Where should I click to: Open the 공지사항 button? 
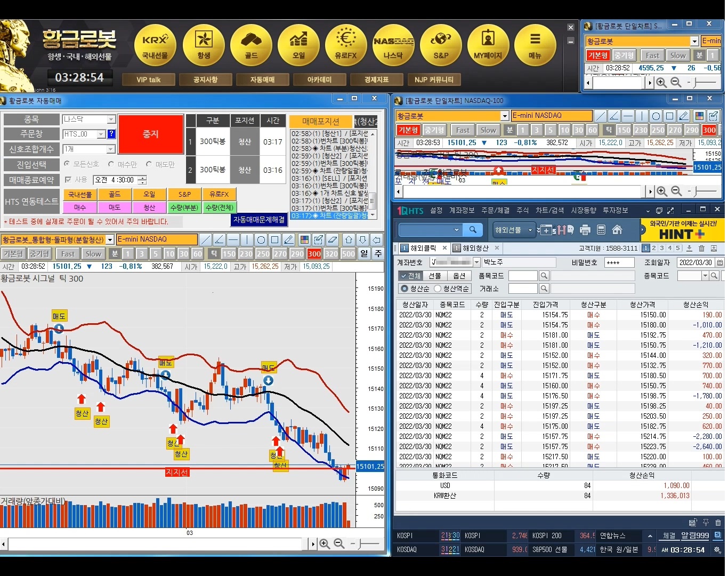pyautogui.click(x=205, y=79)
